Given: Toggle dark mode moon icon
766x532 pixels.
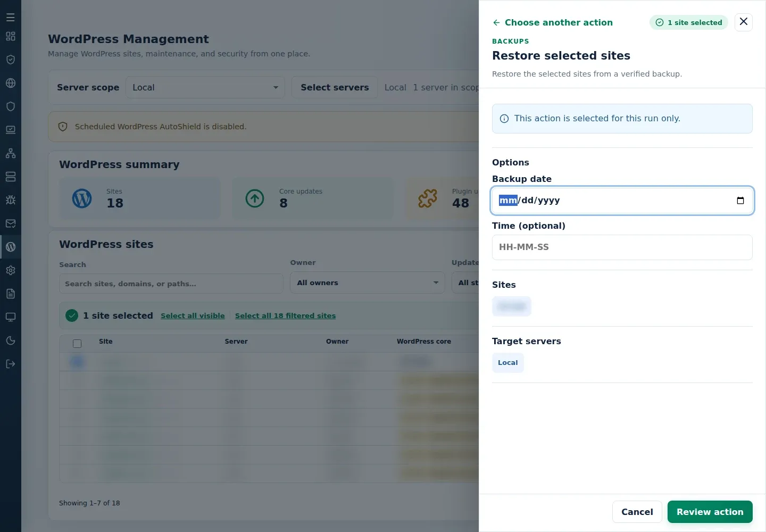Looking at the screenshot, I should (x=11, y=340).
